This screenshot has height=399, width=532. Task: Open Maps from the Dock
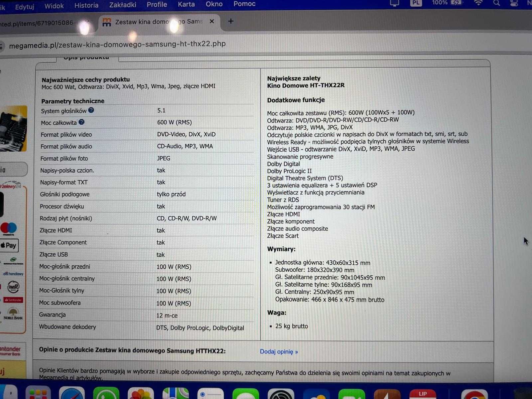pos(176,393)
